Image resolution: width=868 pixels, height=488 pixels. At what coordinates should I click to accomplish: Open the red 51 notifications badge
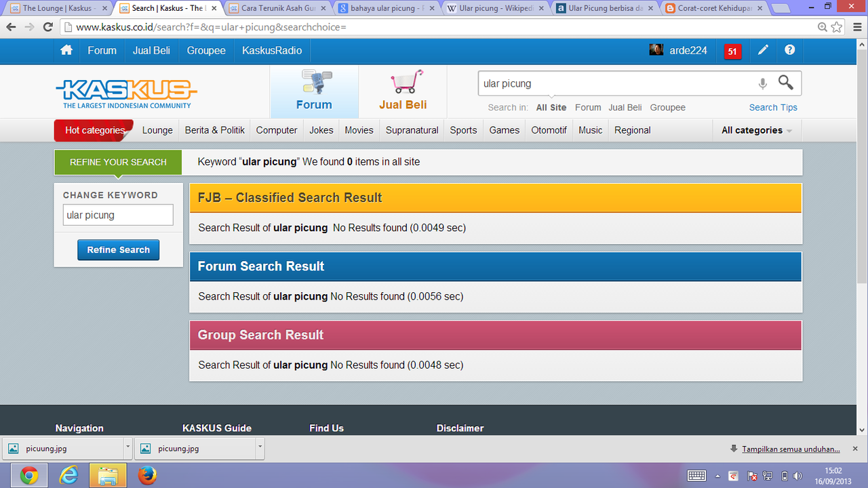pos(732,51)
